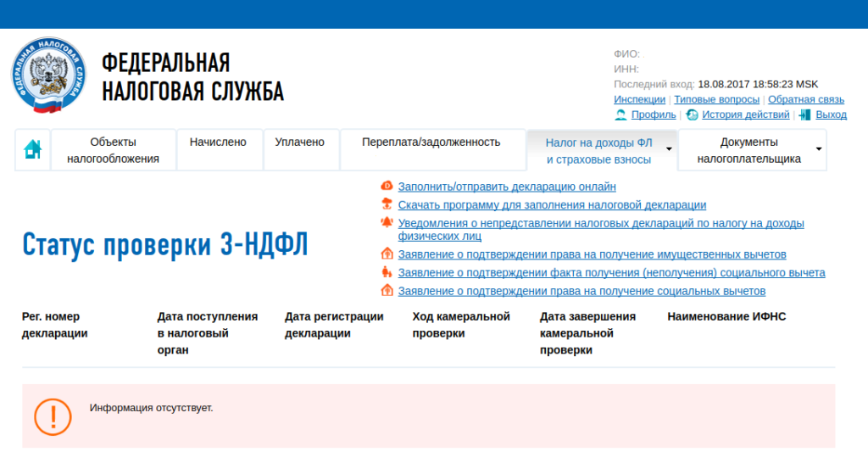868x463 pixels.
Task: Switch to the Начислено tab
Action: 218,142
